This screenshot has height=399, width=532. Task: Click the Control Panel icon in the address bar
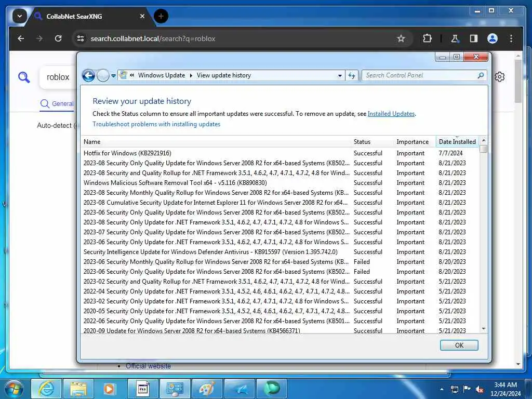click(x=124, y=75)
